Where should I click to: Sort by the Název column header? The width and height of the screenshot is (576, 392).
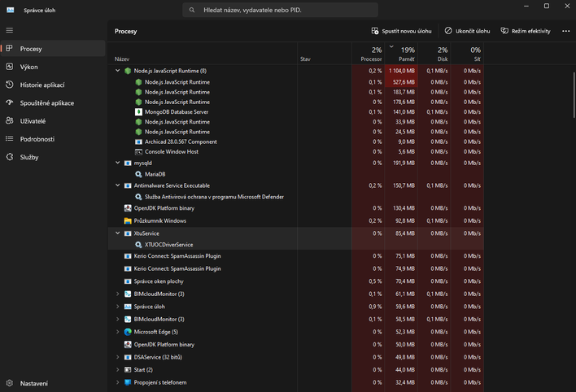click(x=203, y=54)
